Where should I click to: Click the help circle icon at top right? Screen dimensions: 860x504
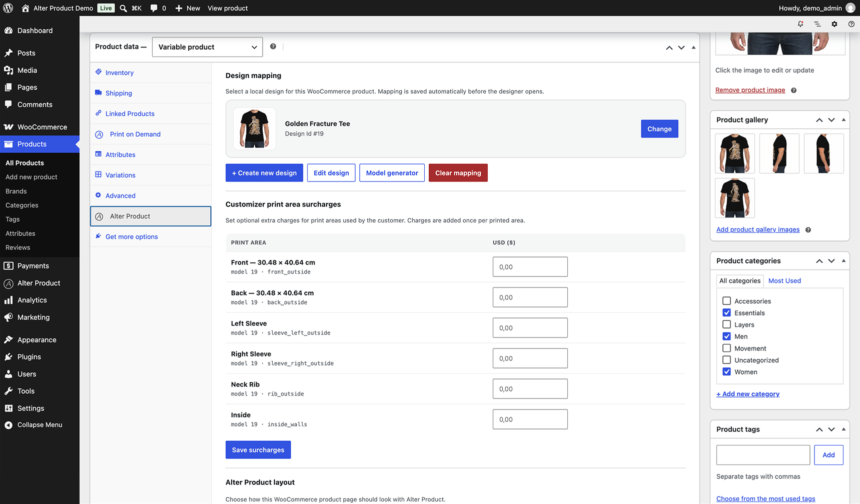[851, 24]
